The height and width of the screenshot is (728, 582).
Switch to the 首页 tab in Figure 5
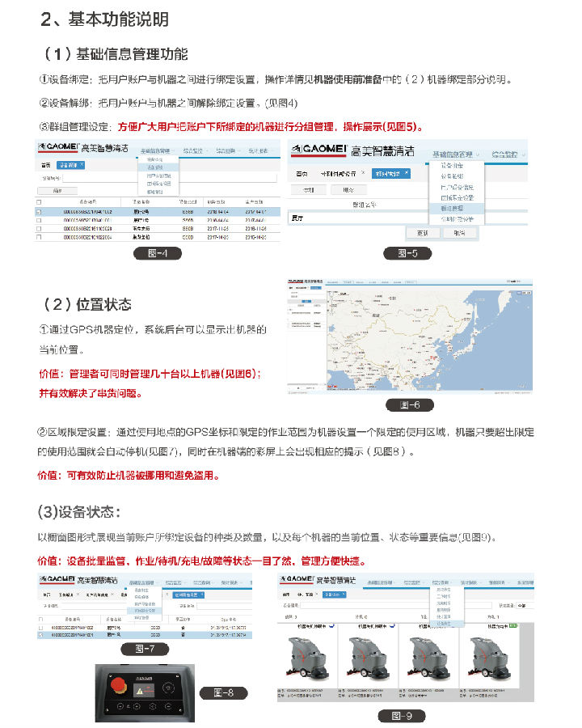click(302, 173)
